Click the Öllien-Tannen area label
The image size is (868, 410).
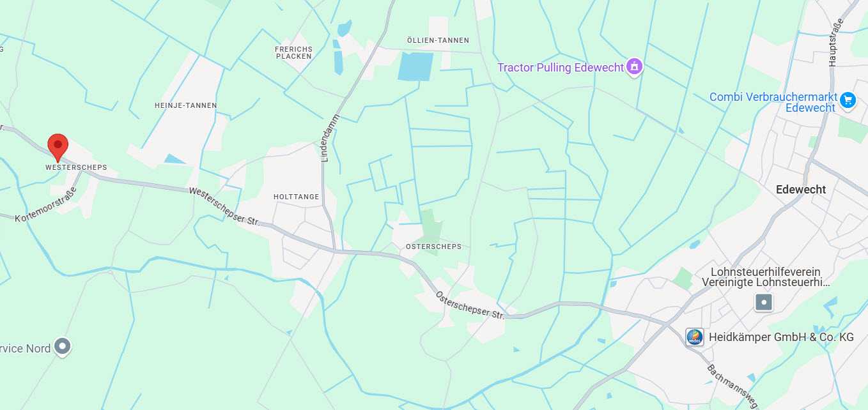click(x=438, y=40)
